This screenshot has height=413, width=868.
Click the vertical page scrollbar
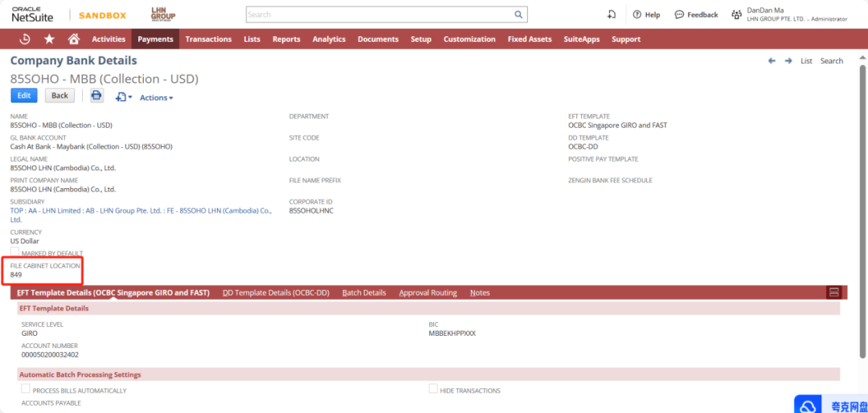[x=862, y=211]
